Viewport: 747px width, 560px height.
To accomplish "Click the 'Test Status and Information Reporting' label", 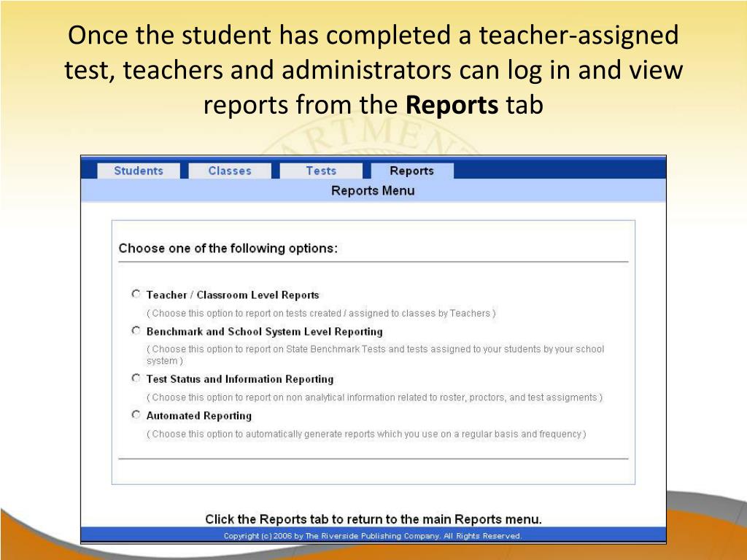I will 239,379.
